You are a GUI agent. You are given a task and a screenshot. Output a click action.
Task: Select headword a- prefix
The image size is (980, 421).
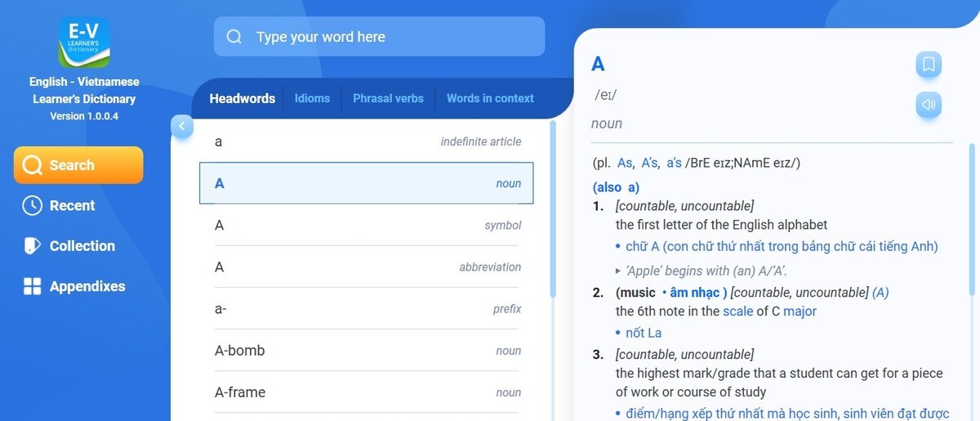coord(367,309)
